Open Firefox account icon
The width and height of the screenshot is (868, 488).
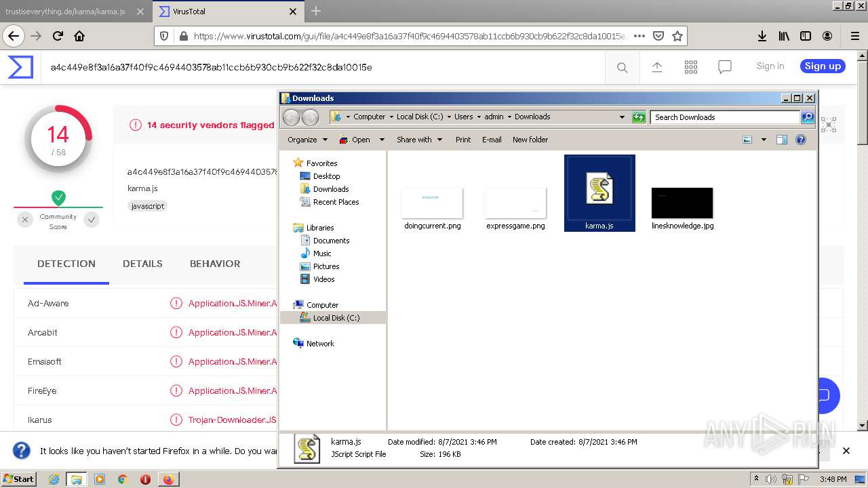point(827,36)
